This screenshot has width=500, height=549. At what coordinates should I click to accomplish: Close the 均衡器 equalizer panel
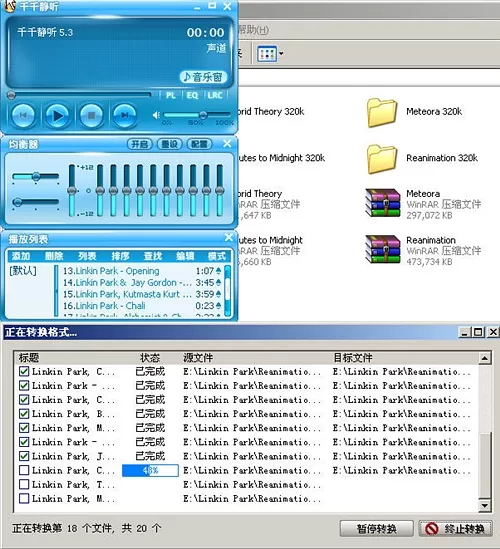coord(227,144)
